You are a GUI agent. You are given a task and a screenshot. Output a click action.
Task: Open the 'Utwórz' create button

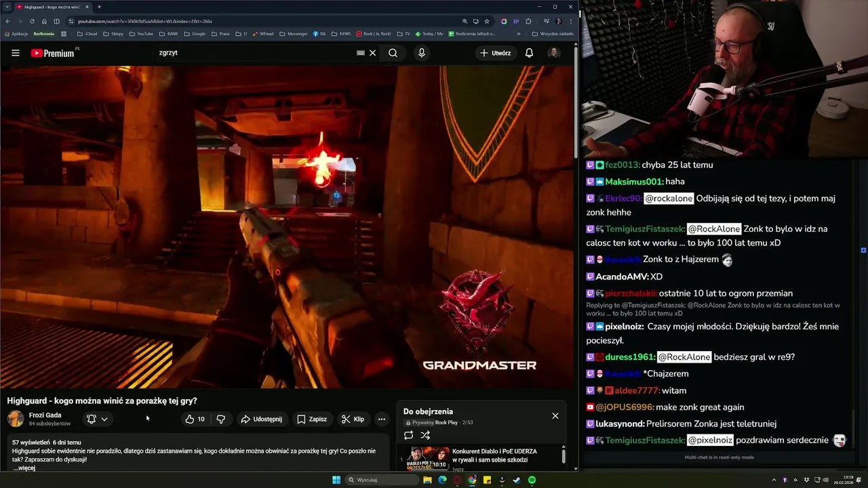[x=496, y=53]
